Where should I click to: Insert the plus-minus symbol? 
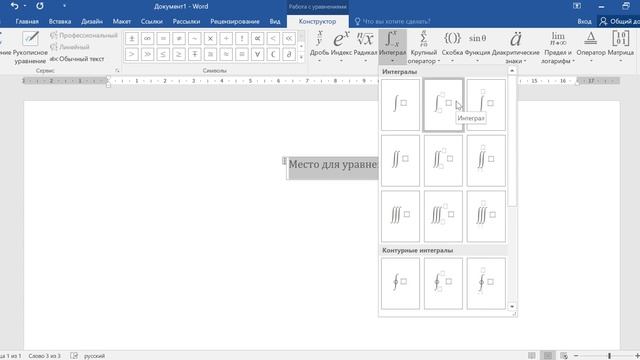point(131,39)
